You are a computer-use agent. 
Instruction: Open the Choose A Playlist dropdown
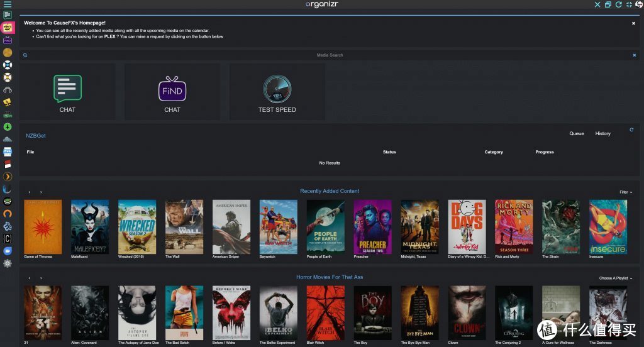click(x=615, y=278)
